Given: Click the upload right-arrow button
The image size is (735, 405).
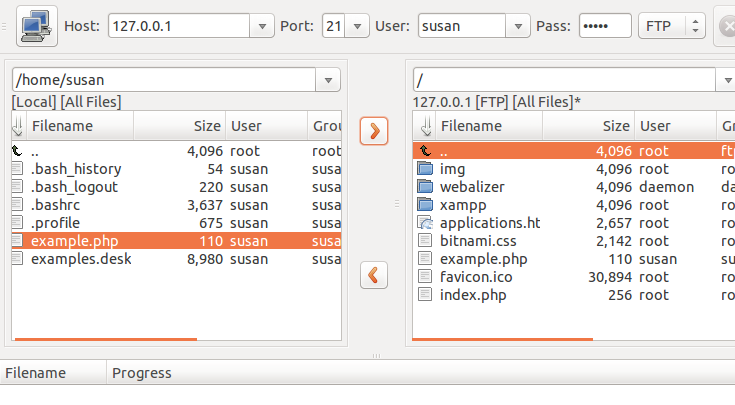Looking at the screenshot, I should (373, 131).
